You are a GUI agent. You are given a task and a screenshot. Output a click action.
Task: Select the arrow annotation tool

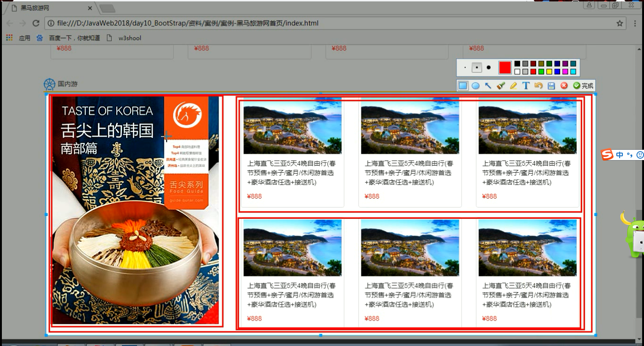coord(488,86)
